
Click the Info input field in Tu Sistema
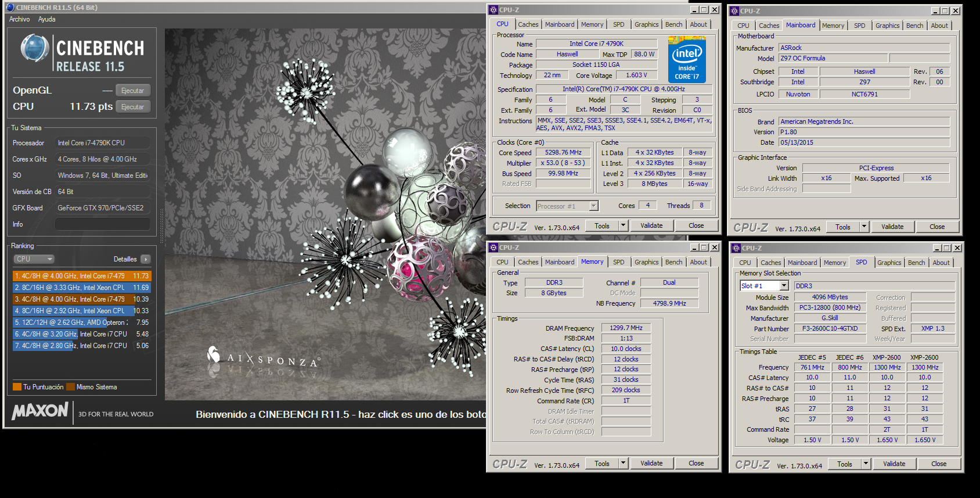[x=103, y=224]
